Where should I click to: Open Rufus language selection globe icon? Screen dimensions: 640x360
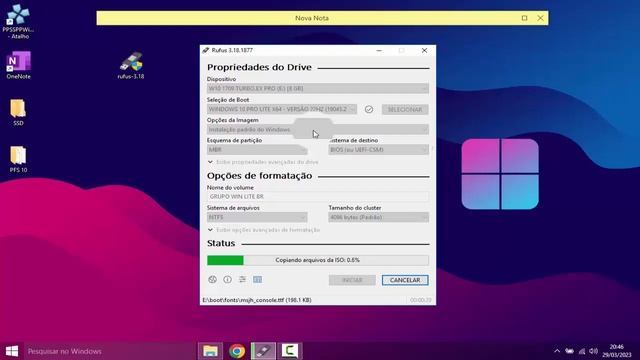[x=212, y=280]
